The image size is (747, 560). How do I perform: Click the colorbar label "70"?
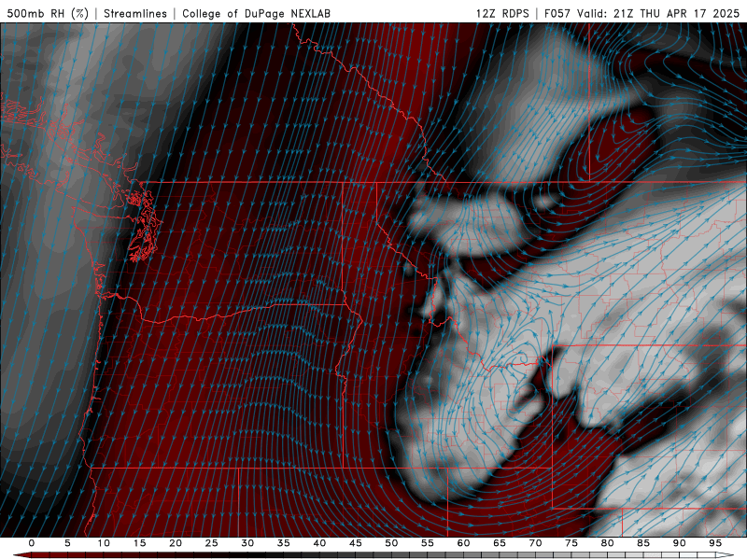[x=535, y=543]
